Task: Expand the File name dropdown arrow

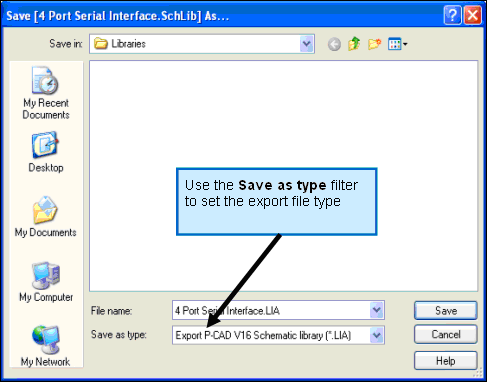Action: point(377,310)
